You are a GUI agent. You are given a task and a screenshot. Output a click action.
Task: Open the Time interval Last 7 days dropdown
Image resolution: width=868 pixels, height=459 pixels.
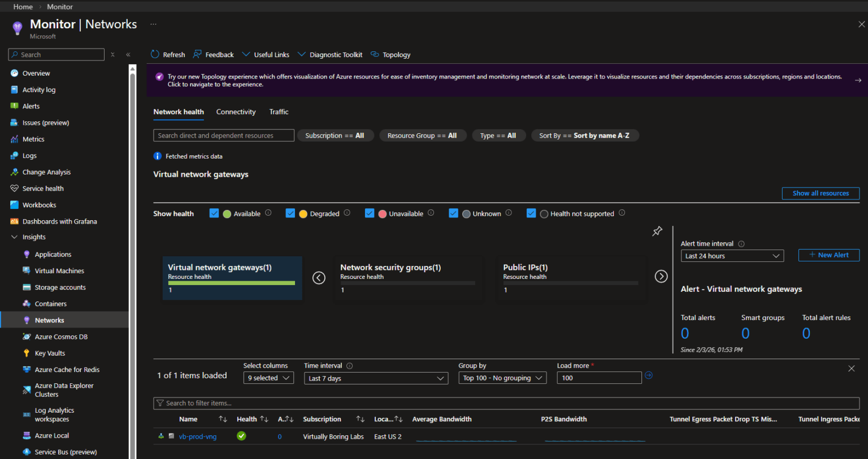point(376,378)
